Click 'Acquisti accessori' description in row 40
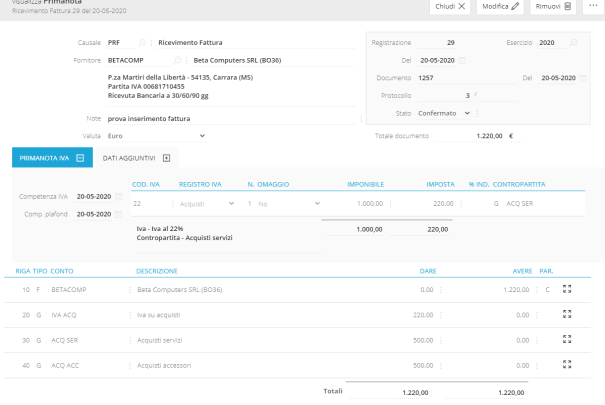605x405 pixels. pos(164,365)
